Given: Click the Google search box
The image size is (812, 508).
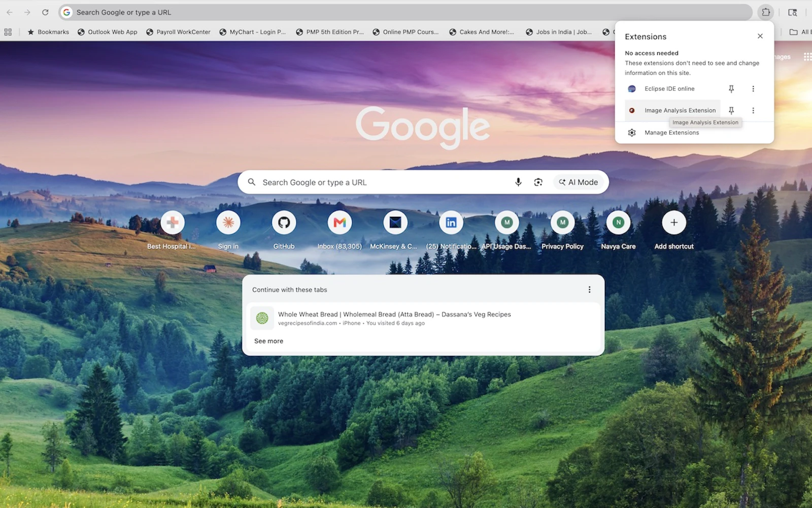Looking at the screenshot, I should click(423, 182).
